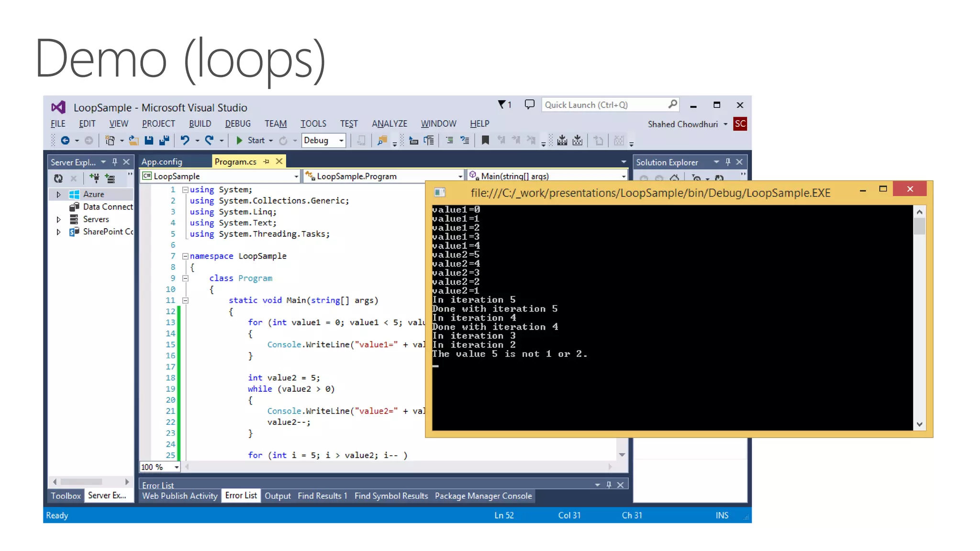Toggle auto-hide pin on Server Explorer

(115, 162)
